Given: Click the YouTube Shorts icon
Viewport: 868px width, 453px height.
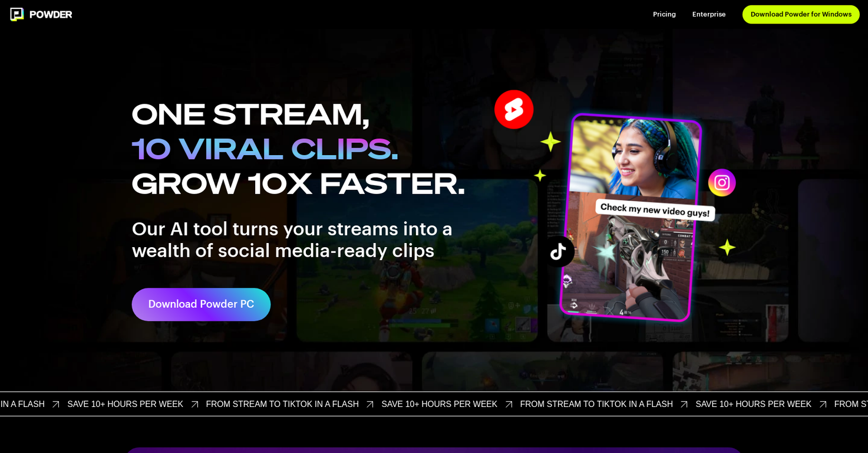Looking at the screenshot, I should point(514,110).
